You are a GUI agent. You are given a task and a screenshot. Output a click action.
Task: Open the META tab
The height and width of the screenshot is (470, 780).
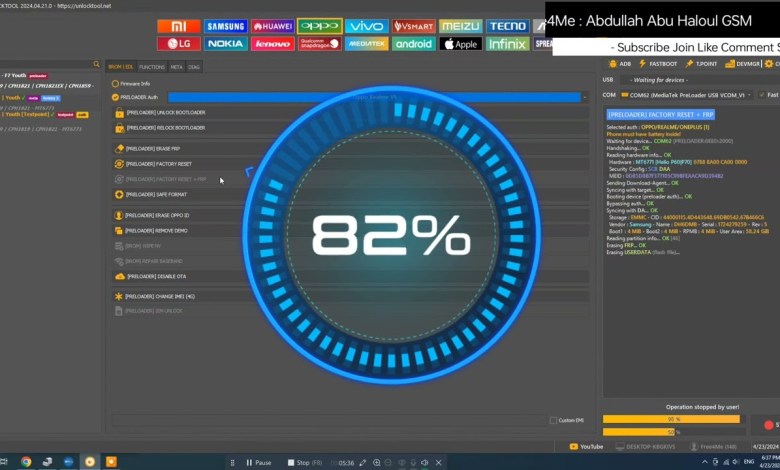click(x=176, y=66)
